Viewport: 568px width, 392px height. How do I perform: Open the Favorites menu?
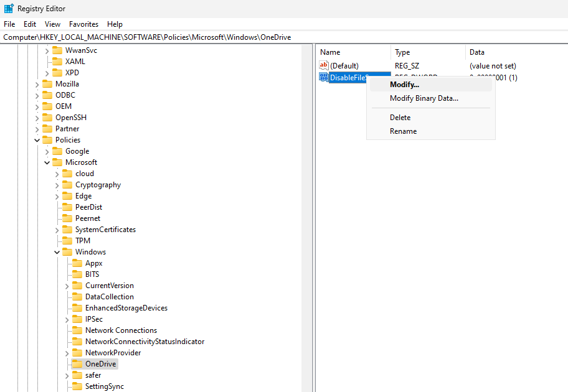tap(83, 24)
